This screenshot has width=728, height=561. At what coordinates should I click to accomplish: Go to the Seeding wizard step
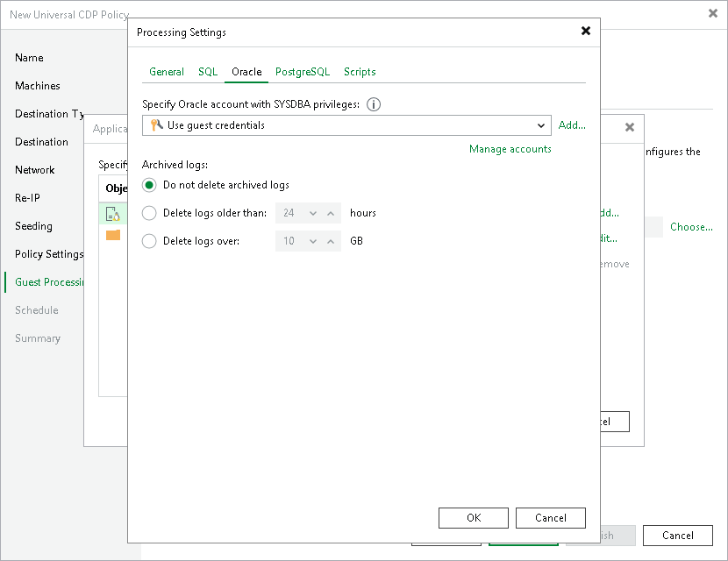point(33,226)
